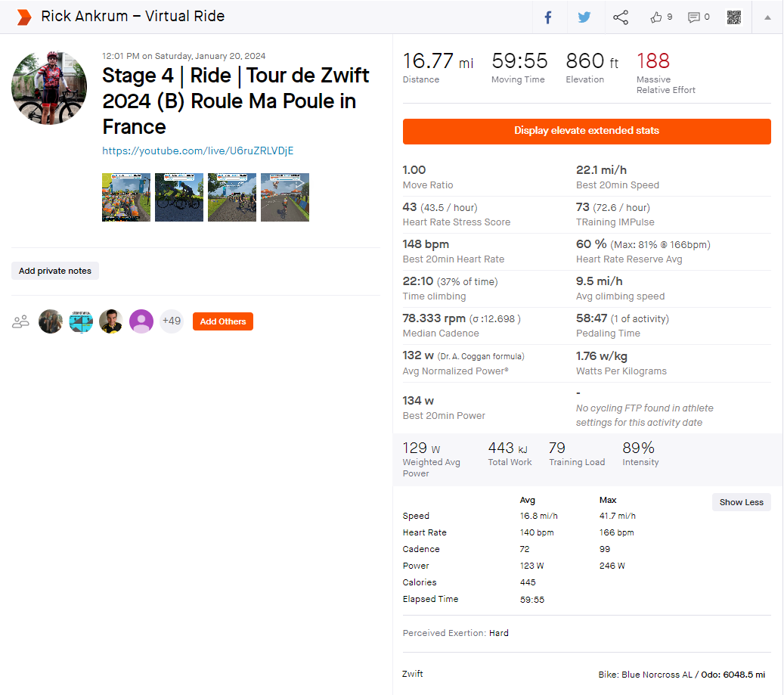Open first ride photo thumbnail
The image size is (784, 695).
[126, 197]
